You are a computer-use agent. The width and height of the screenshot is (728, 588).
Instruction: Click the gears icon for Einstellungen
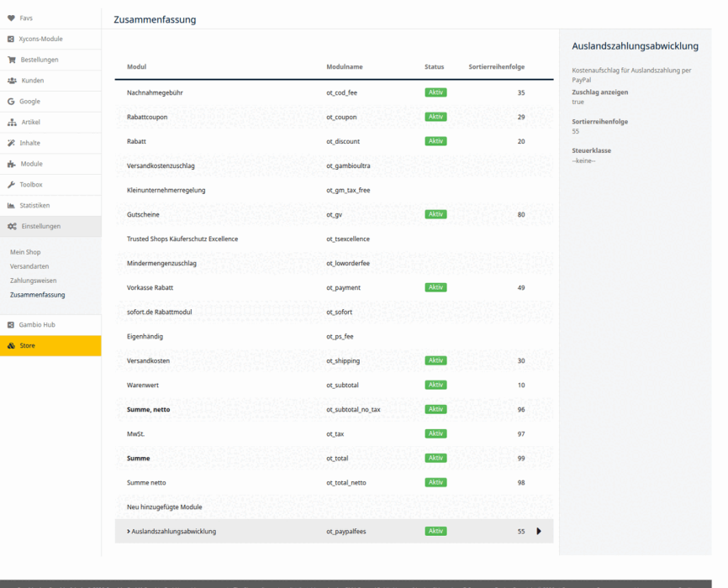pos(12,226)
